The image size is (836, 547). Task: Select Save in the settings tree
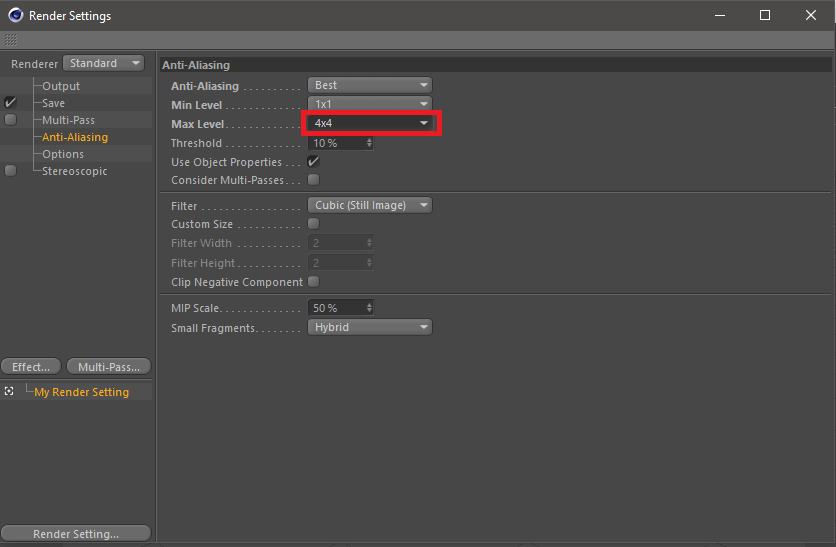(x=53, y=103)
